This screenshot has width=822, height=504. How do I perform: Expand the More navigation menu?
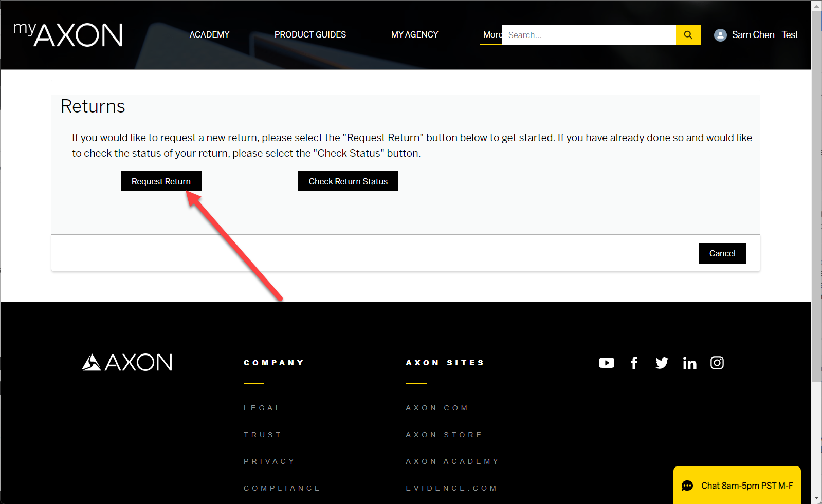click(491, 34)
